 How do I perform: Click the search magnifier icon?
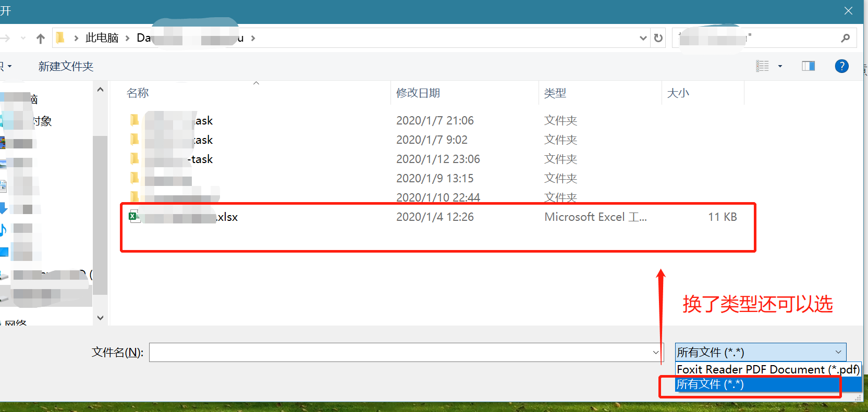[845, 38]
